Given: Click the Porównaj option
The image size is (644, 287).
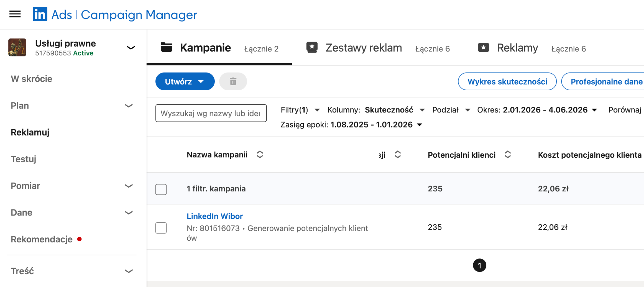Looking at the screenshot, I should point(625,110).
